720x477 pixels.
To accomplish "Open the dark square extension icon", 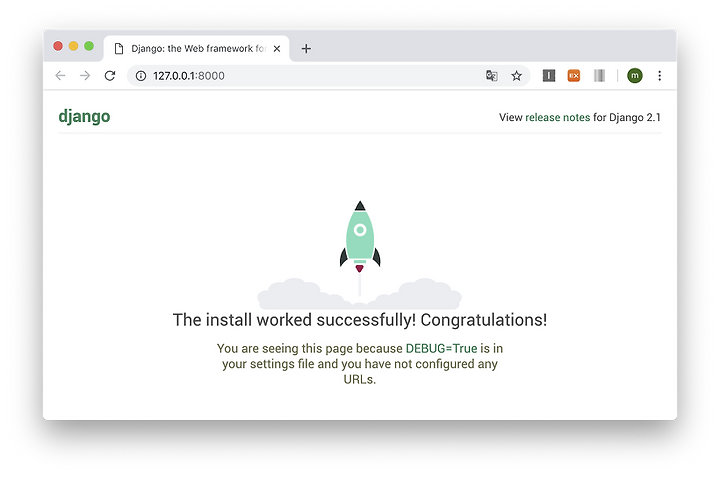I will click(x=549, y=76).
